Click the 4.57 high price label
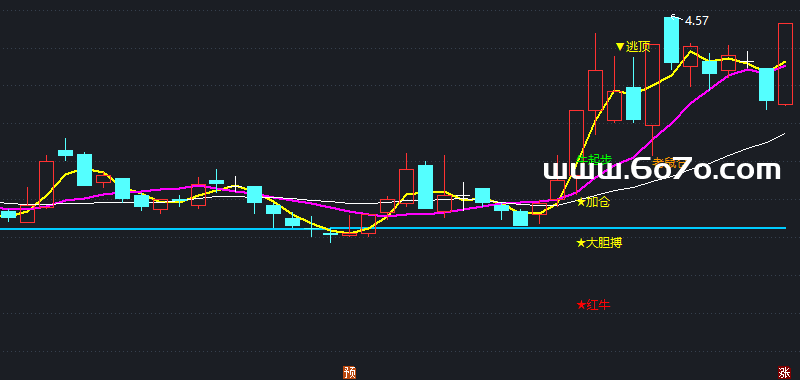800x380 pixels. [696, 21]
